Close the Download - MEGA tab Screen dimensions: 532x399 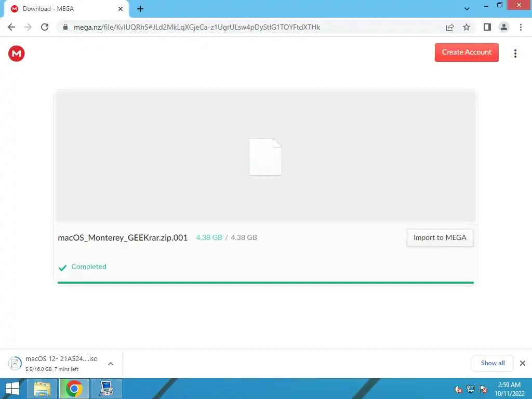click(121, 9)
